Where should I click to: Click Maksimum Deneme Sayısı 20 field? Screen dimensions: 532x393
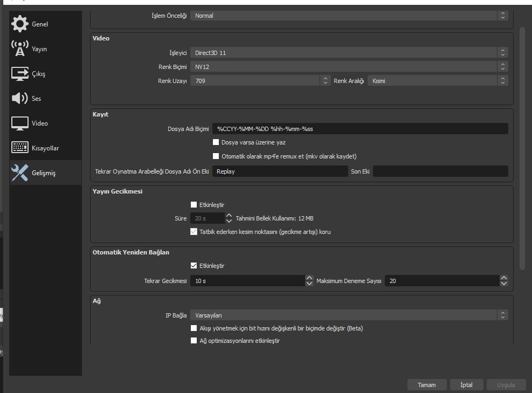[443, 281]
